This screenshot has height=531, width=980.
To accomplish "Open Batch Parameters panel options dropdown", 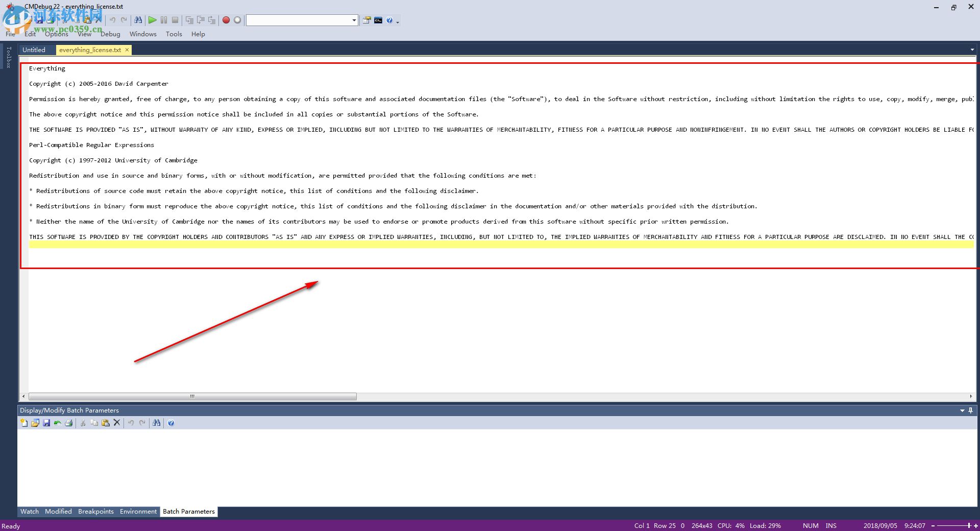I will click(x=963, y=411).
